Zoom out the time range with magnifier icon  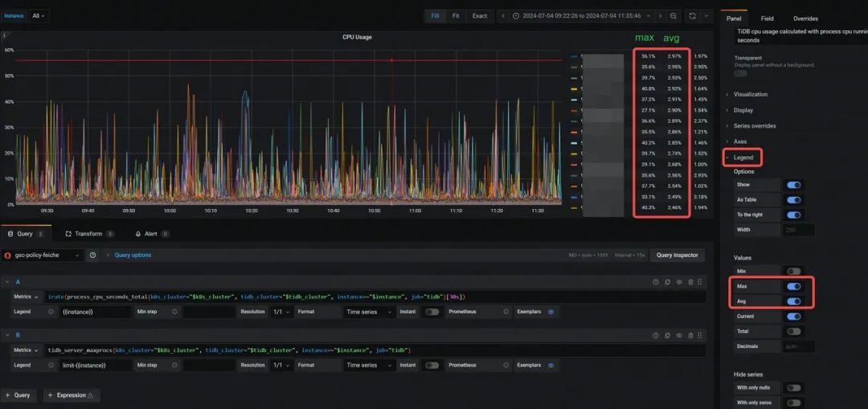[674, 16]
